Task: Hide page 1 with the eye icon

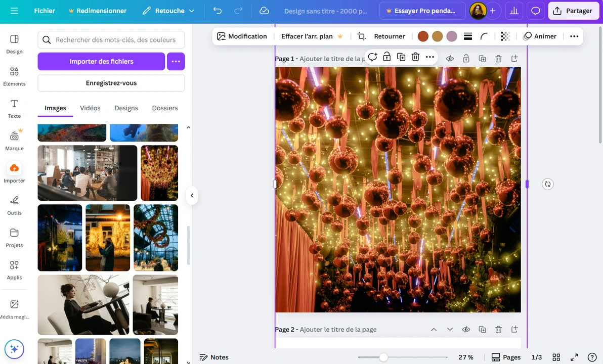Action: coord(450,58)
